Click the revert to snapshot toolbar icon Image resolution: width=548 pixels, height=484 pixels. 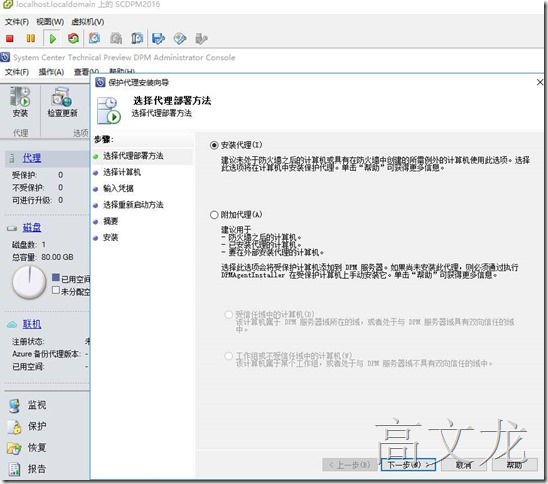pyautogui.click(x=116, y=38)
